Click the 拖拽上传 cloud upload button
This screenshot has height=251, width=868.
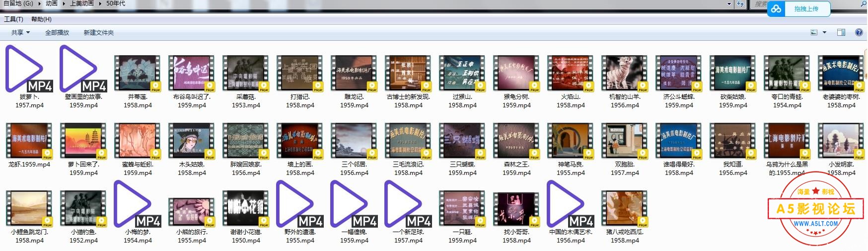(799, 9)
